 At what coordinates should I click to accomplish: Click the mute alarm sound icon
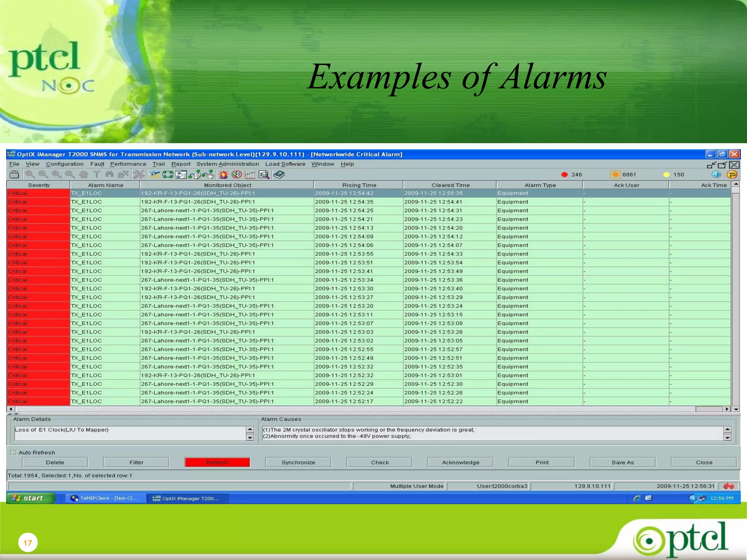(237, 175)
